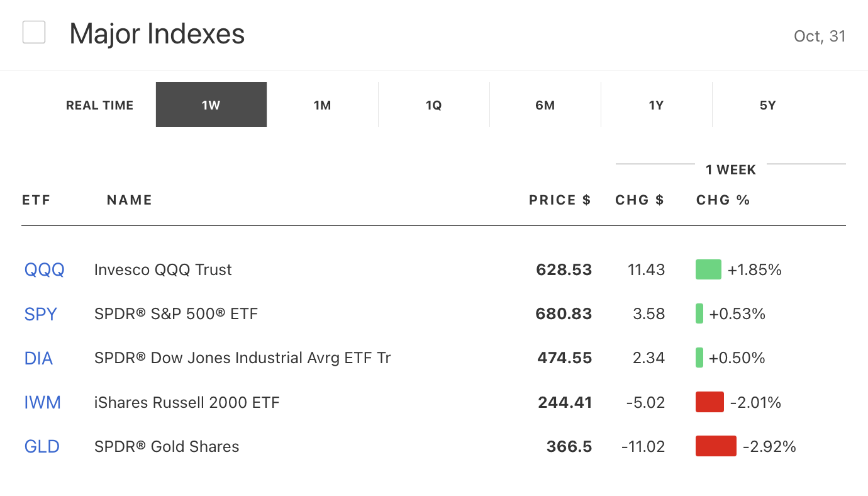Select the 1W timeframe tab
Screen dimensions: 868x496
[x=211, y=105]
